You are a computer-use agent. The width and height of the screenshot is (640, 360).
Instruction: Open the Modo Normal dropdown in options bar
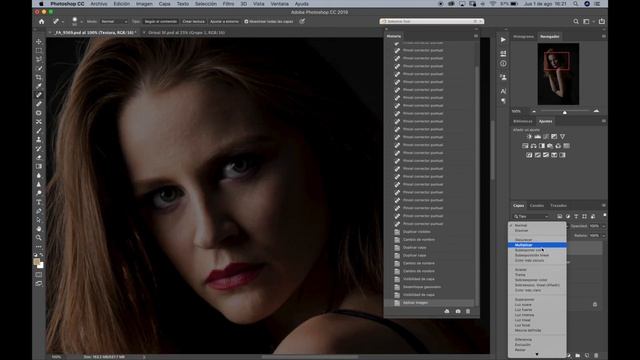(114, 21)
